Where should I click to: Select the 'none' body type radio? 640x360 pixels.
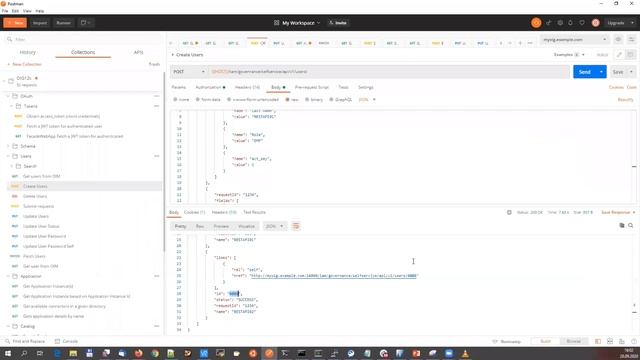point(175,100)
